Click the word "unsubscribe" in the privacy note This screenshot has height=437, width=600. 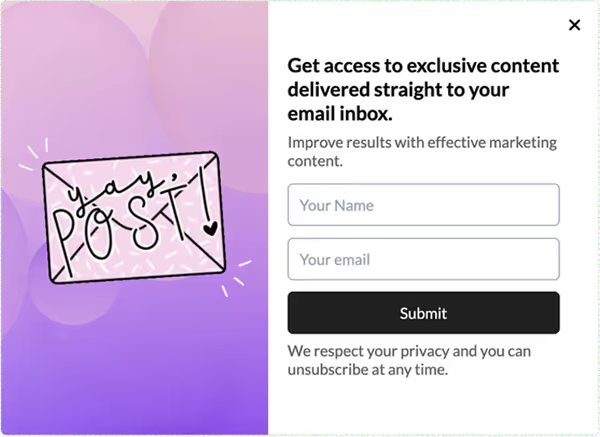point(330,369)
